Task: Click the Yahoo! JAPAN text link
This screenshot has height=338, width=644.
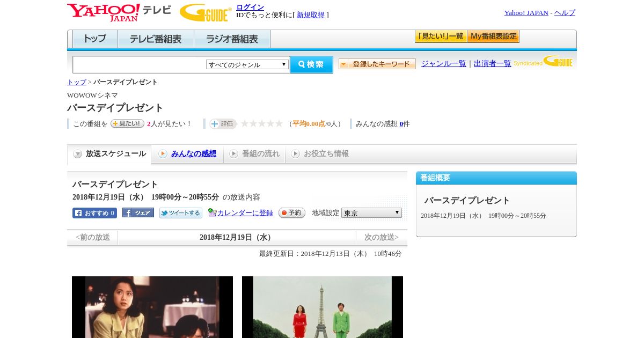Action: (x=526, y=13)
